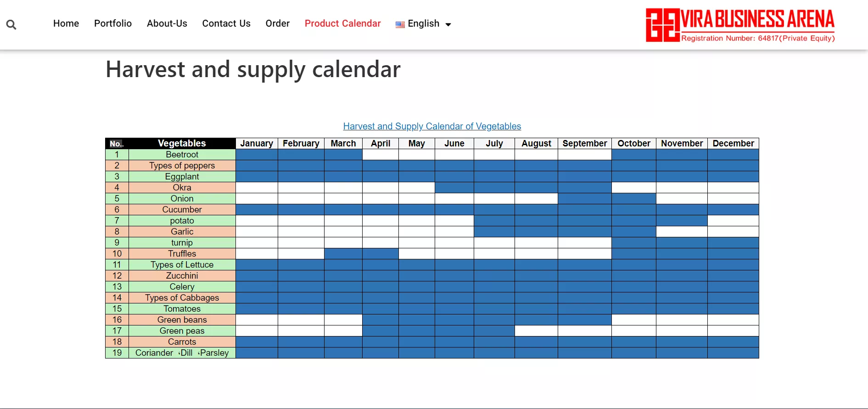
Task: Navigate to Contact Us
Action: pos(226,23)
